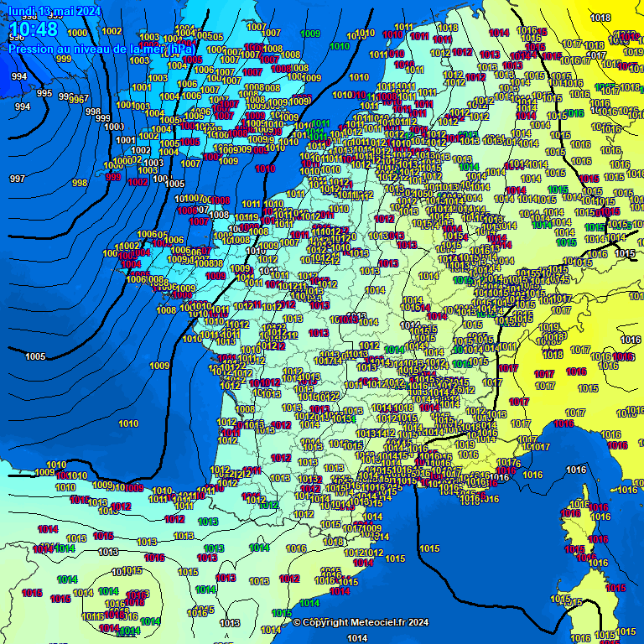The height and width of the screenshot is (644, 644).
Task: Click the 997 pressure label at left edge
Action: (17, 179)
